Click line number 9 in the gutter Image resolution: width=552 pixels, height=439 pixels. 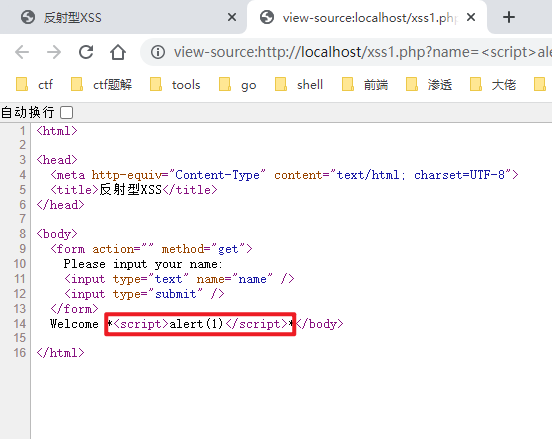[x=23, y=249]
